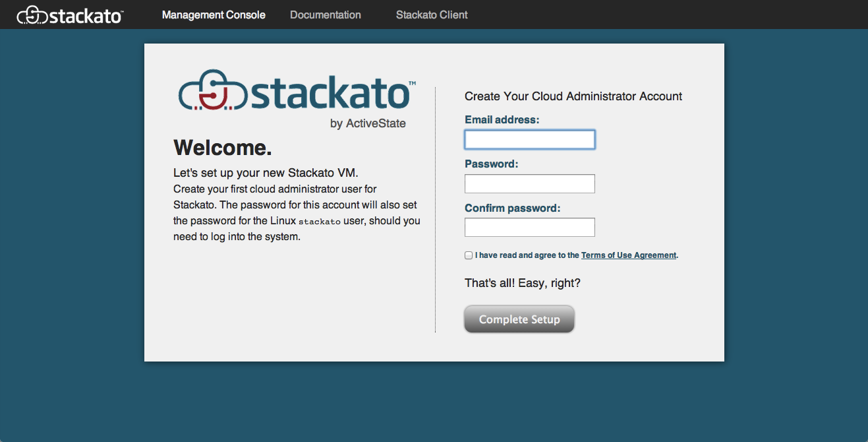Viewport: 868px width, 442px height.
Task: Click the "Welcome." heading
Action: pyautogui.click(x=222, y=148)
